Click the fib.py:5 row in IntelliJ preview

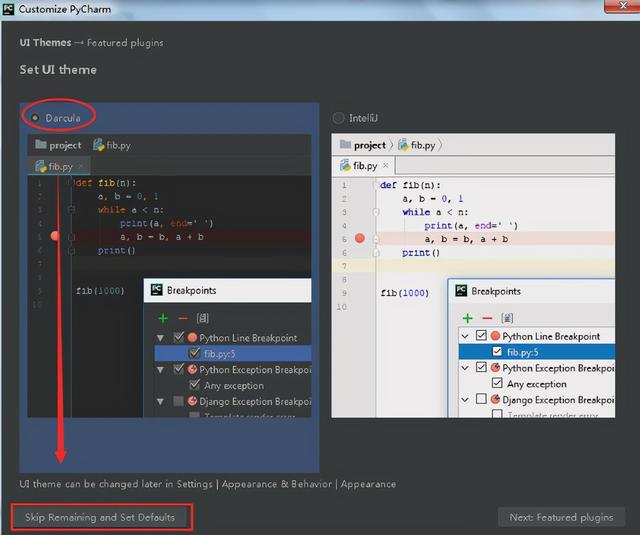click(537, 352)
